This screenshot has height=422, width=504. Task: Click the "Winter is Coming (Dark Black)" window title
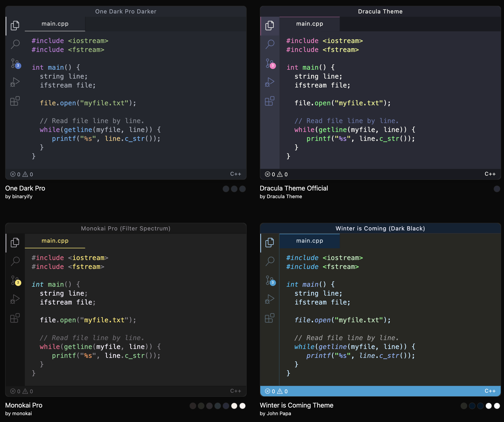pyautogui.click(x=380, y=228)
